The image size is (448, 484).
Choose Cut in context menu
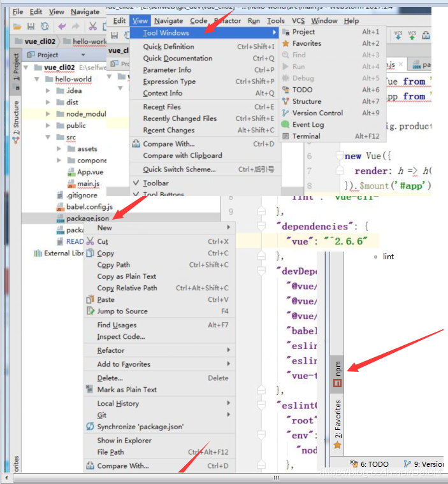click(x=159, y=242)
